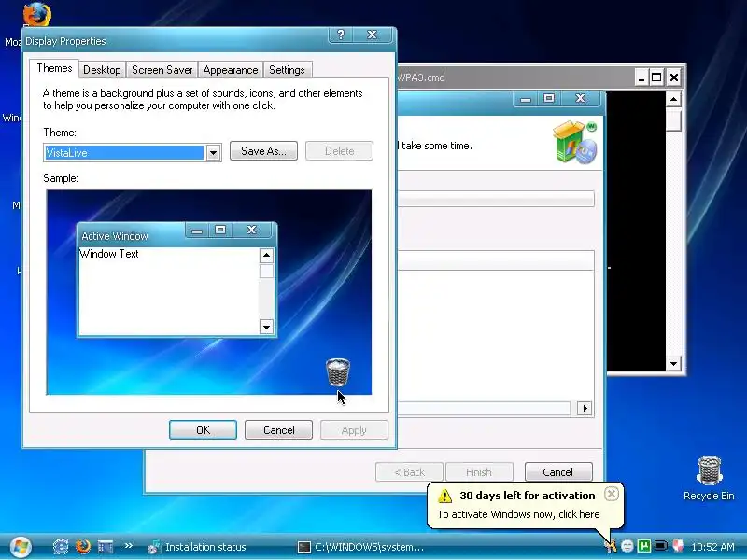Click '30 days left for activation' title
747x560 pixels.
click(528, 496)
